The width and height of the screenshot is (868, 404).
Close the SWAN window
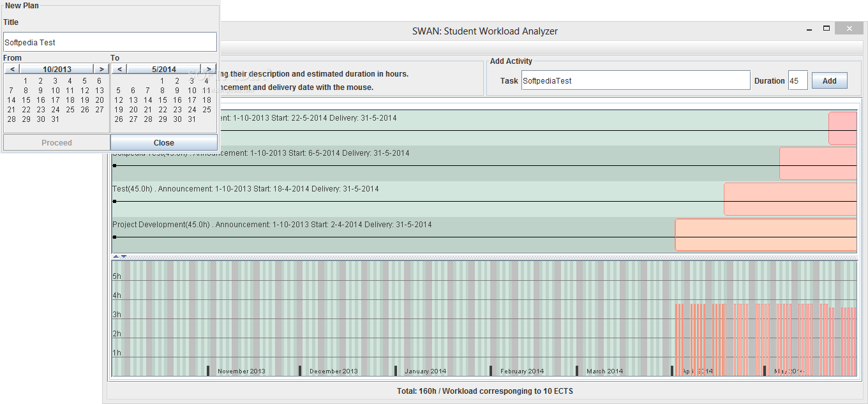849,29
